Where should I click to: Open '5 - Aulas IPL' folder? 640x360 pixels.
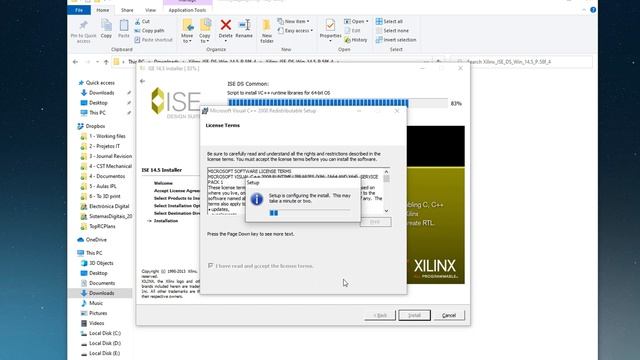click(x=102, y=186)
